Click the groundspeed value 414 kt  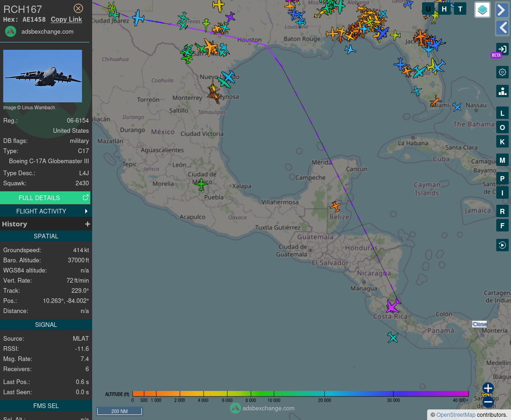tap(81, 250)
